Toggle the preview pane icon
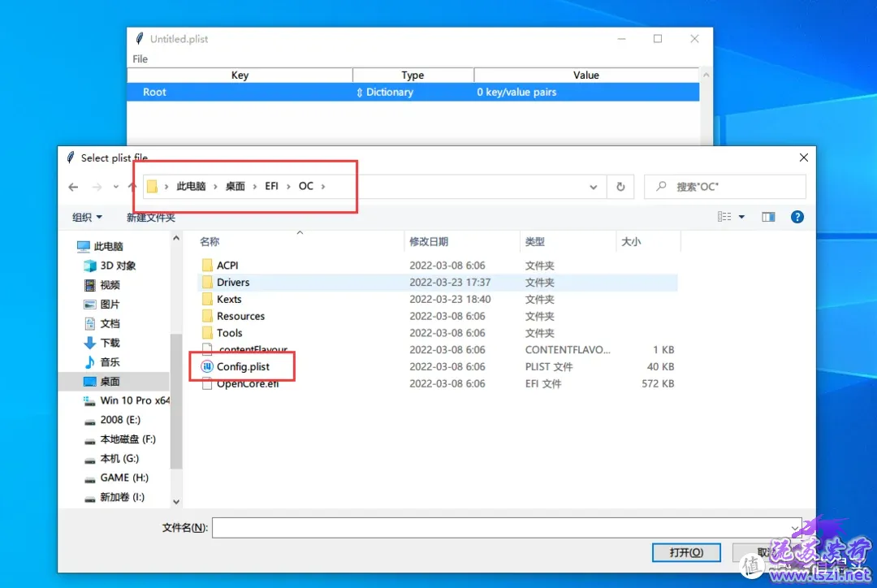Screen dimensions: 877x588 (x=768, y=217)
